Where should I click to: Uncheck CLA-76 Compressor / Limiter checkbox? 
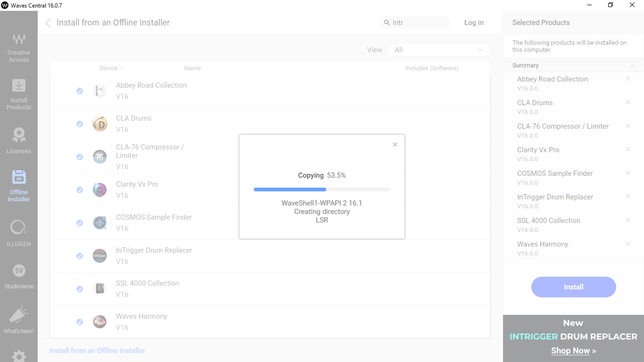[80, 157]
